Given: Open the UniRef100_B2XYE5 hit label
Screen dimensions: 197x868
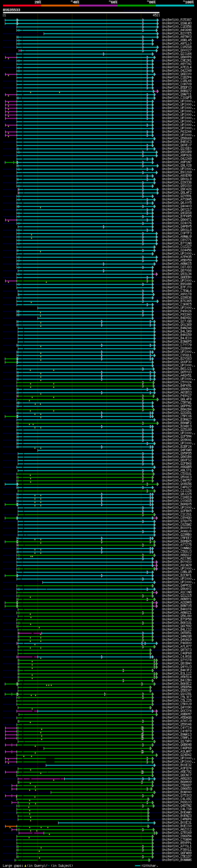Looking at the screenshot, I should click(x=177, y=33).
